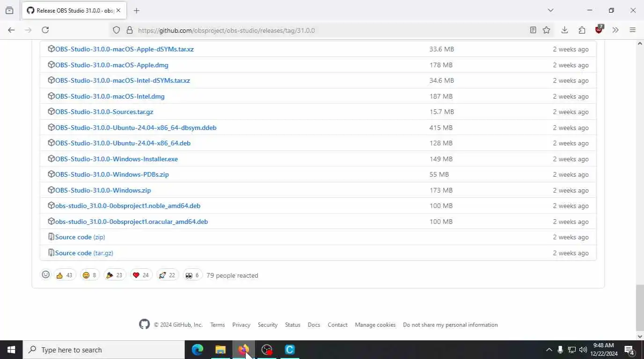644x359 pixels.
Task: Click the scrollbar up arrow
Action: tap(640, 43)
